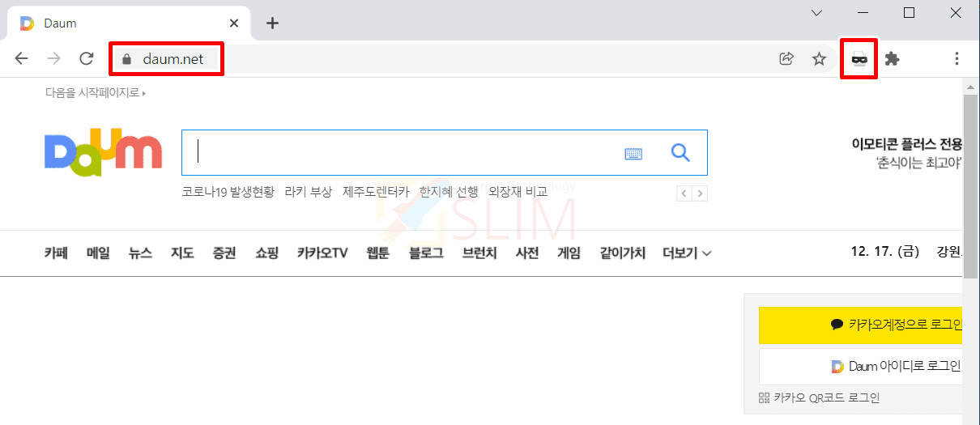Open the 카카오TV menu
The image size is (980, 425).
[x=322, y=253]
